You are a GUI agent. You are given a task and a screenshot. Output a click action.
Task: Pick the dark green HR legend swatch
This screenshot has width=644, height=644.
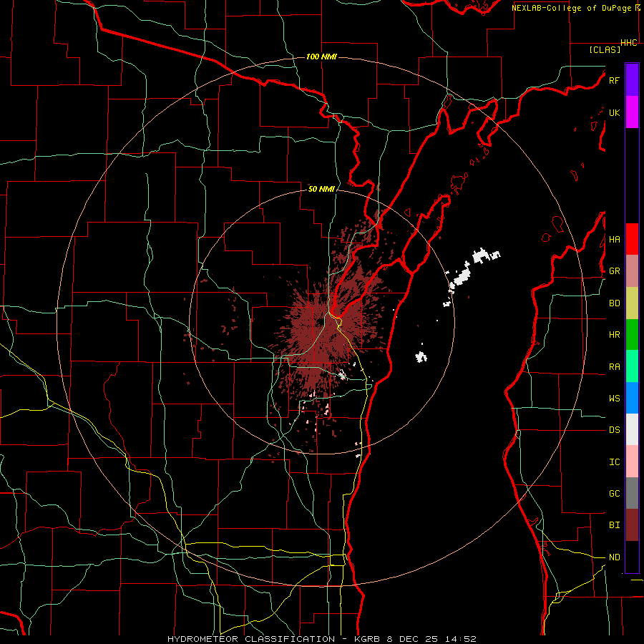[x=632, y=334]
